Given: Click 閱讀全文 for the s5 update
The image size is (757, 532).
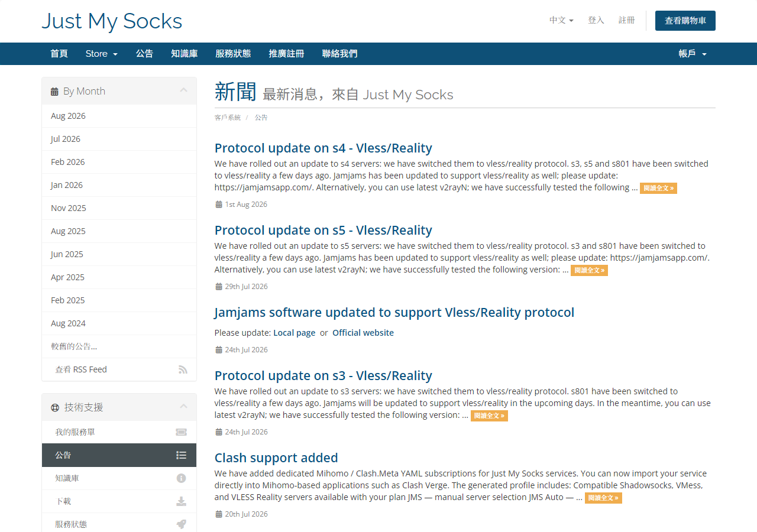Looking at the screenshot, I should (x=589, y=270).
